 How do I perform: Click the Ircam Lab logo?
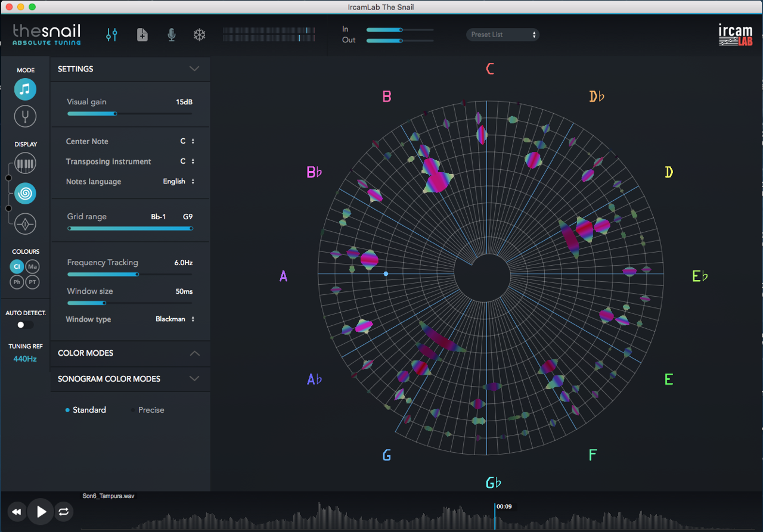pyautogui.click(x=735, y=36)
